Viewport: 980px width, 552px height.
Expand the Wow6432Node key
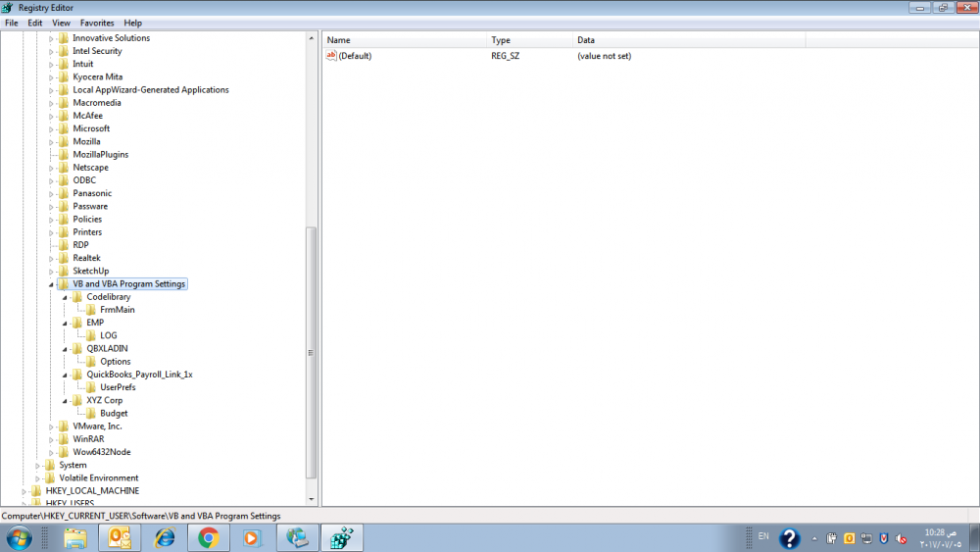(x=51, y=453)
